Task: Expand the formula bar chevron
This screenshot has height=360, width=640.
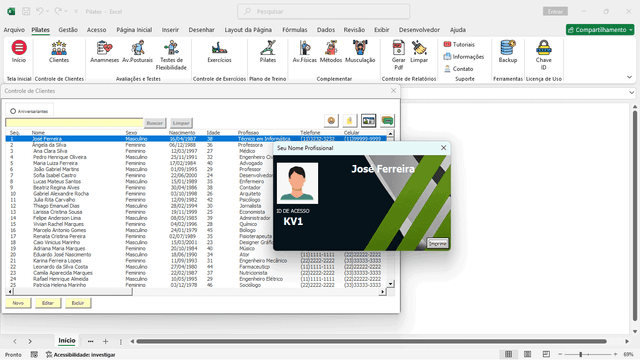Action: [x=631, y=93]
